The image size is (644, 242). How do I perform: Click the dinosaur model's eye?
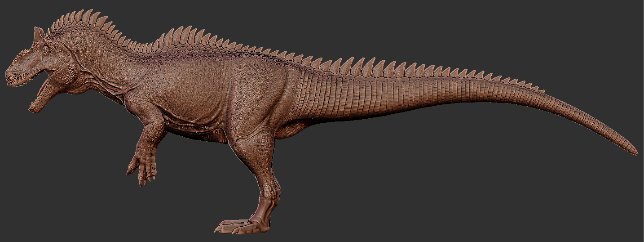[x=45, y=50]
